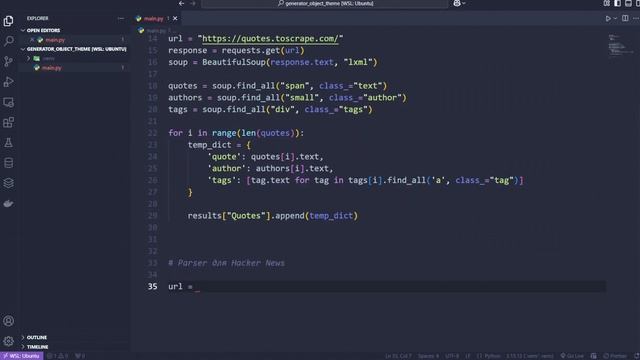Toggle the Panel layout button
Viewport: 640px width, 360px height.
(628, 3)
